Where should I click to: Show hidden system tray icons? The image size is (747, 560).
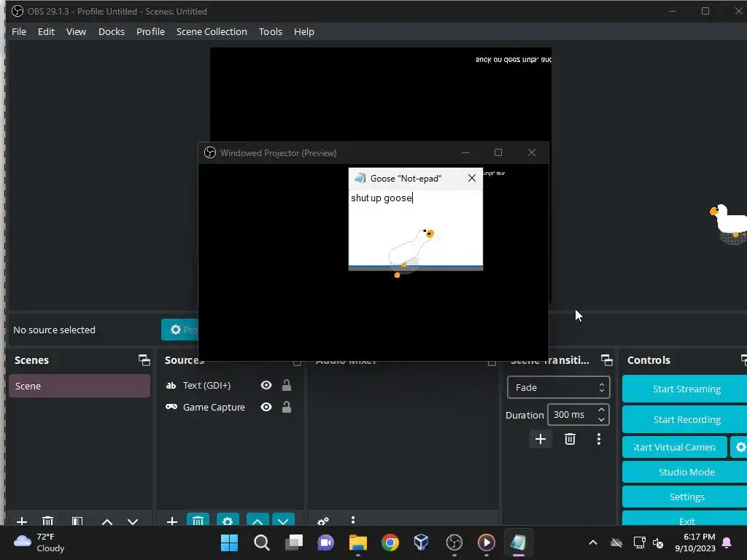593,542
